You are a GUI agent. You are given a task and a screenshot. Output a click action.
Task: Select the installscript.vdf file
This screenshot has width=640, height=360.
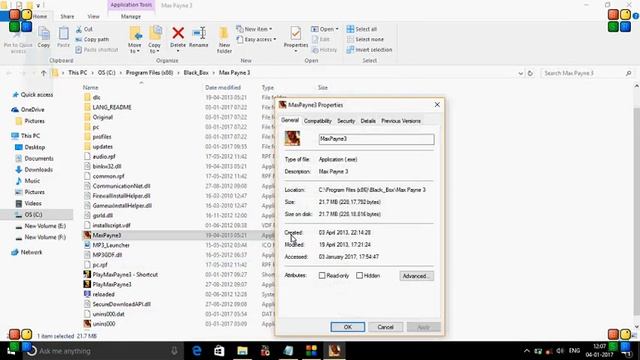(x=111, y=225)
